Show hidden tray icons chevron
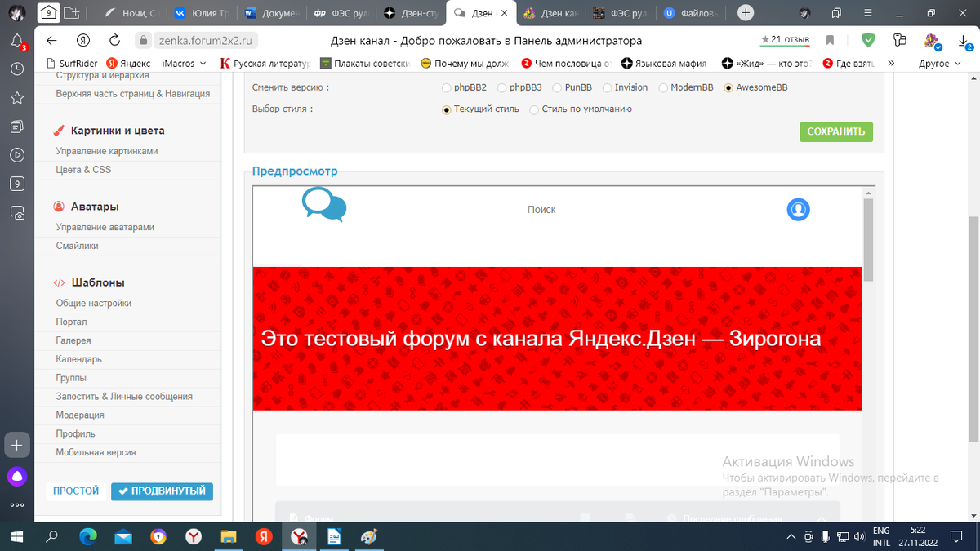Viewport: 980px width, 551px height. (x=790, y=536)
